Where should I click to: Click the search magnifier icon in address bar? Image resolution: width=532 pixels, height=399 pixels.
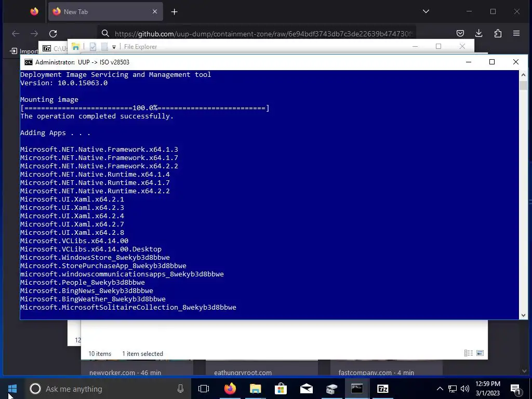click(x=105, y=34)
